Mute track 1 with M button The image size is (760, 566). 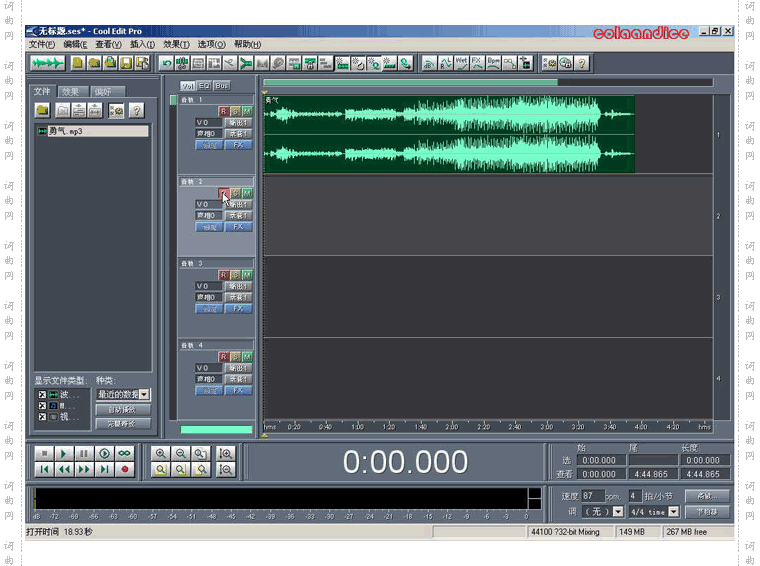tap(247, 111)
